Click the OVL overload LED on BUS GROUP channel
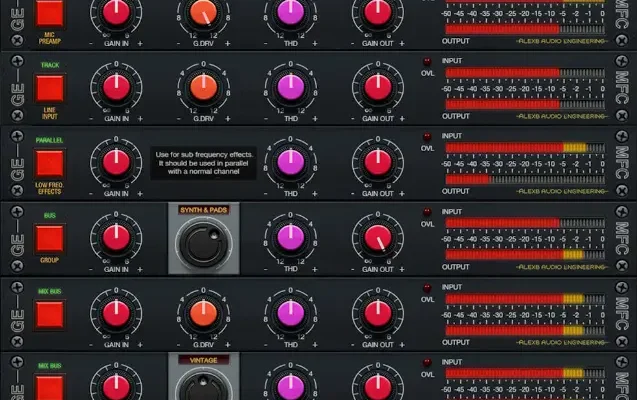637x400 pixels. [427, 211]
